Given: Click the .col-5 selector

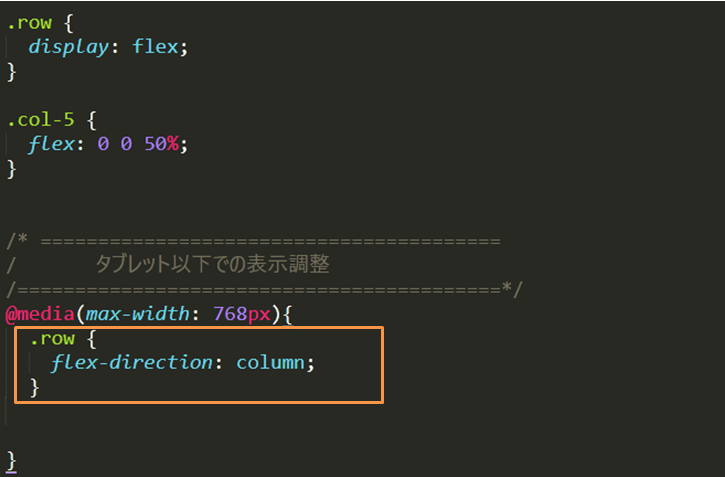Looking at the screenshot, I should tap(41, 120).
